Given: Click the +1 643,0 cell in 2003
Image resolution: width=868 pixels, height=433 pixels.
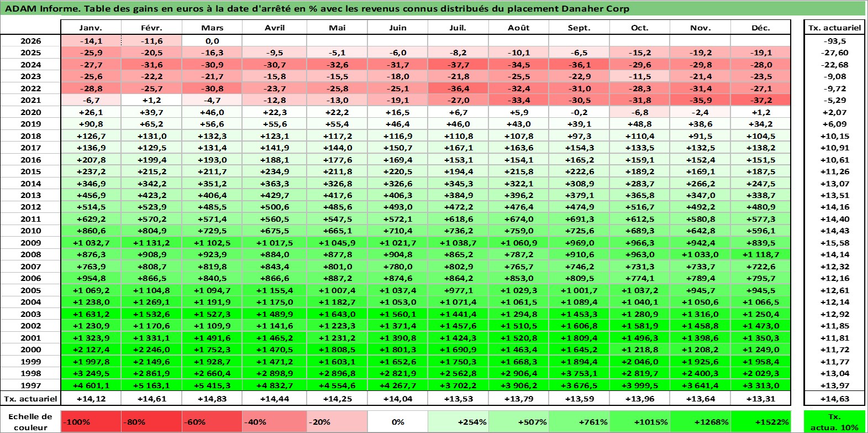Looking at the screenshot, I should 337,314.
